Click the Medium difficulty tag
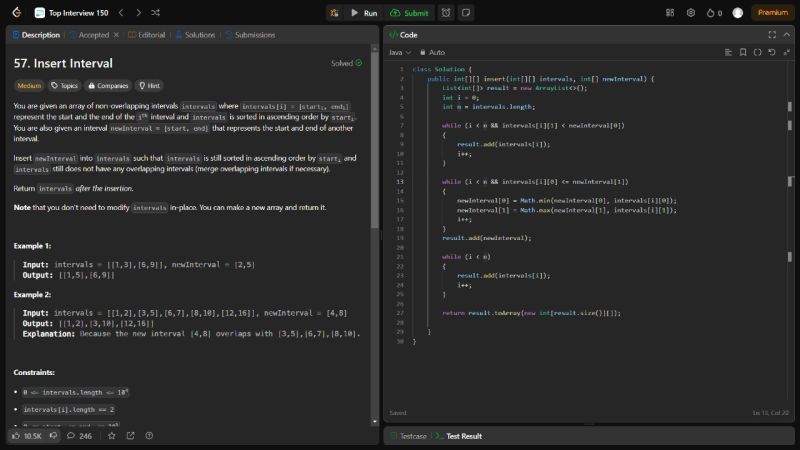This screenshot has height=450, width=800. point(29,86)
